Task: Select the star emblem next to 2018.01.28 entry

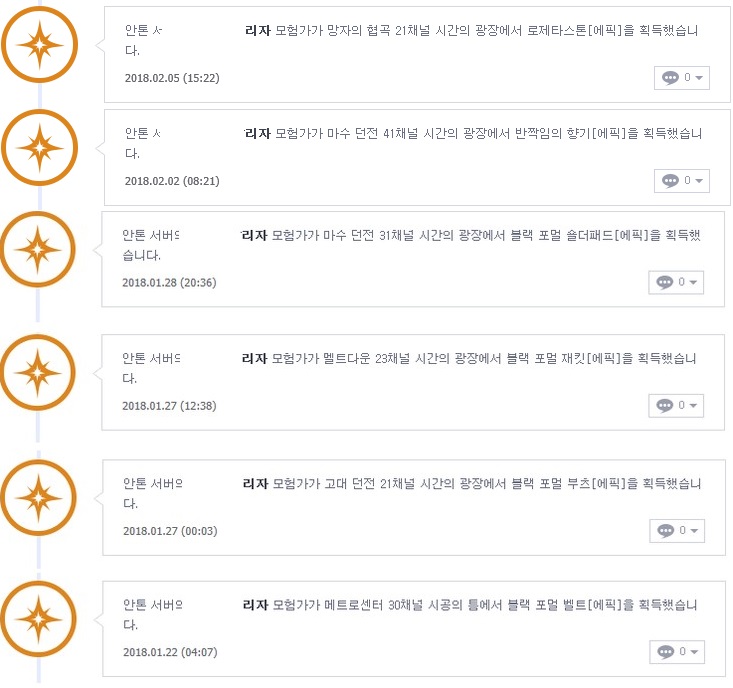Action: pyautogui.click(x=37, y=249)
